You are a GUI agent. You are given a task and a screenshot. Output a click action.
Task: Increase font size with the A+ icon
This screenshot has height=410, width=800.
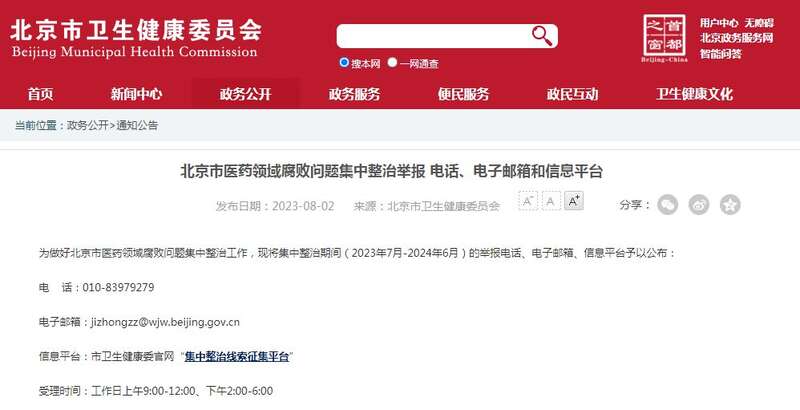pyautogui.click(x=573, y=201)
